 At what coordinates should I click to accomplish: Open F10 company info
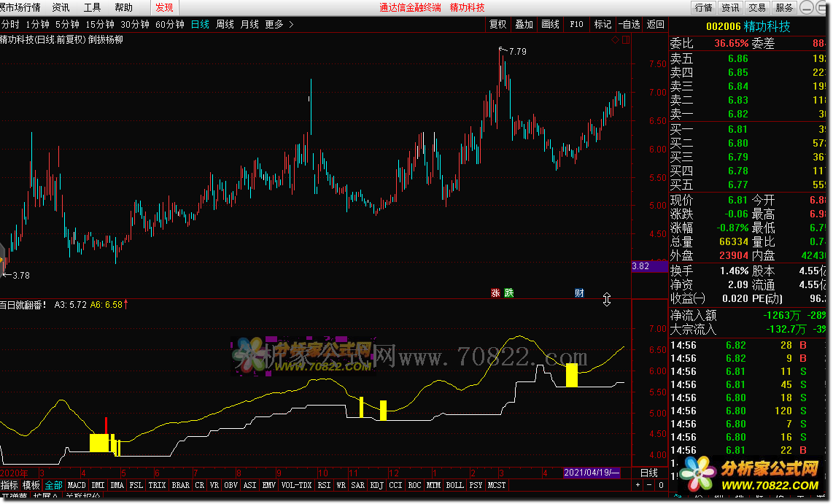click(x=576, y=24)
